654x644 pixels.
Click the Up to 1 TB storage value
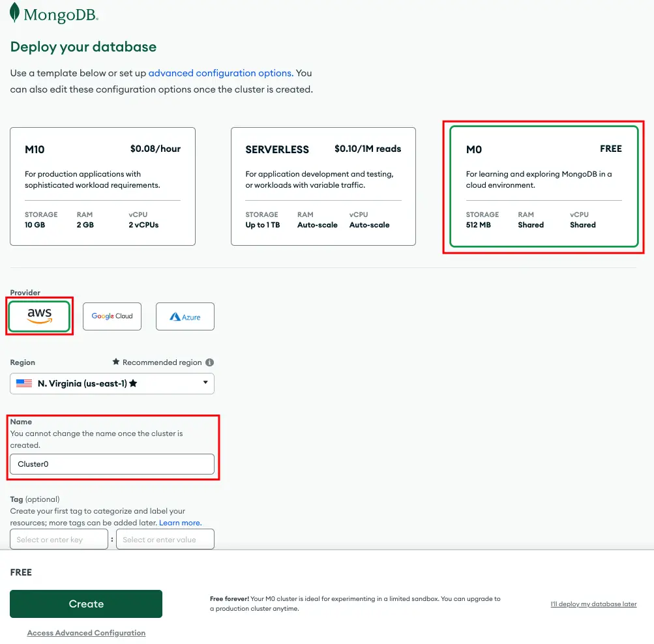tap(263, 225)
